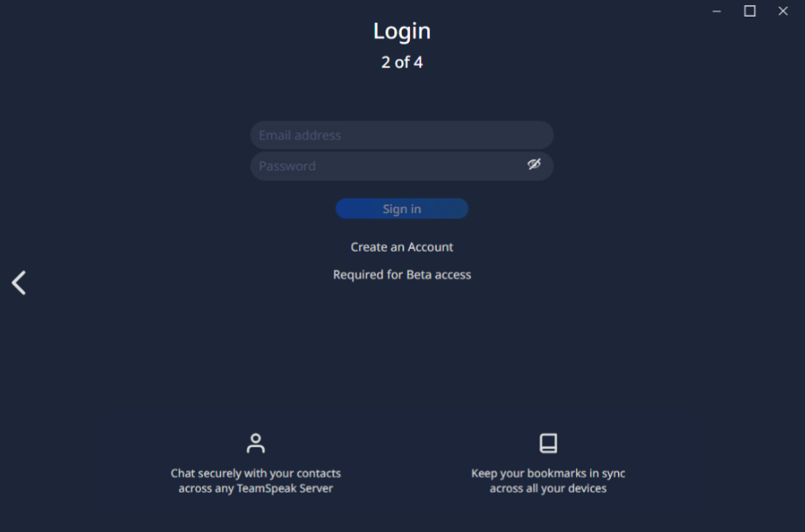Click the Password placeholder text

[287, 166]
